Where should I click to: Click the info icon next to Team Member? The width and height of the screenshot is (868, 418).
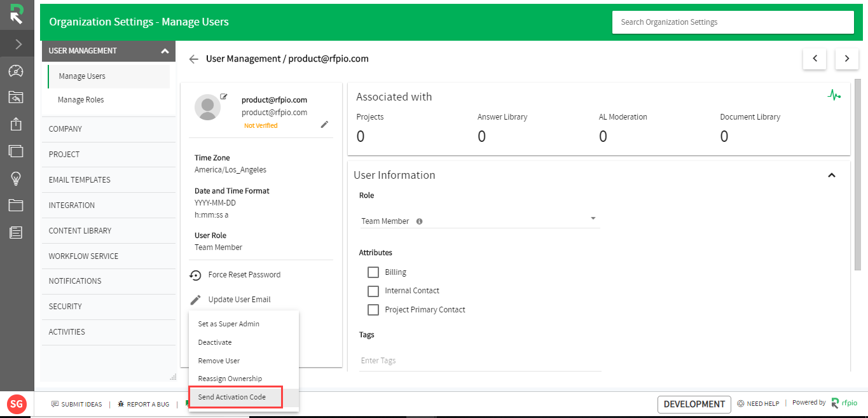click(419, 221)
